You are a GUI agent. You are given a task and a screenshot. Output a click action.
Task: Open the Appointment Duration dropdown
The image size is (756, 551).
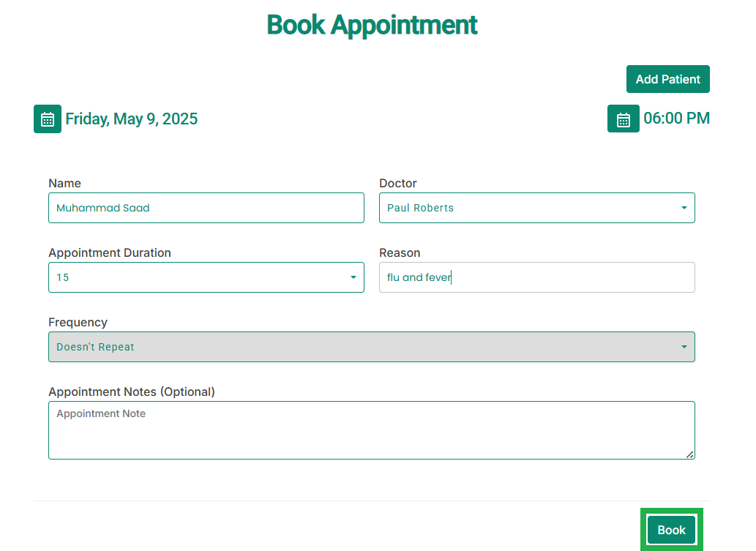[206, 277]
